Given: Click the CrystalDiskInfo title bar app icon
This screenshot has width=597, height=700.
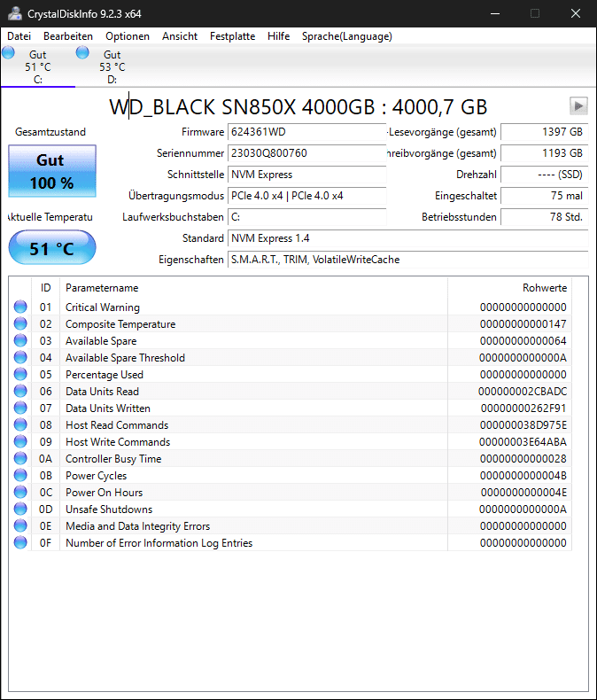Looking at the screenshot, I should coord(15,13).
